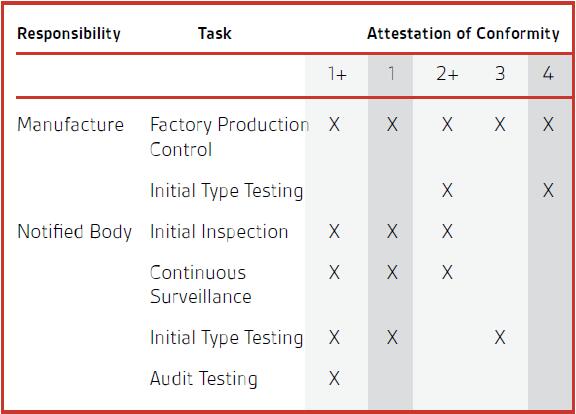The image size is (576, 414).
Task: Click the X for Initial Inspection under 2+
Action: click(447, 231)
